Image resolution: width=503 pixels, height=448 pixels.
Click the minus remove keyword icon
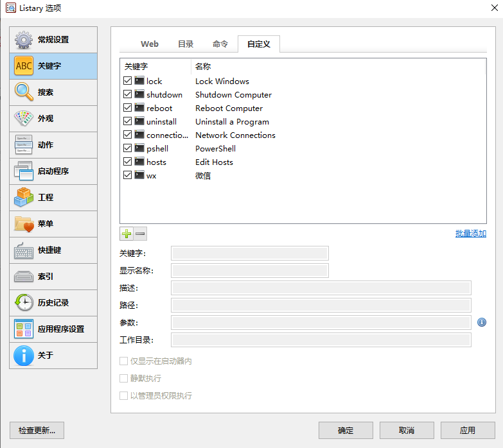140,234
